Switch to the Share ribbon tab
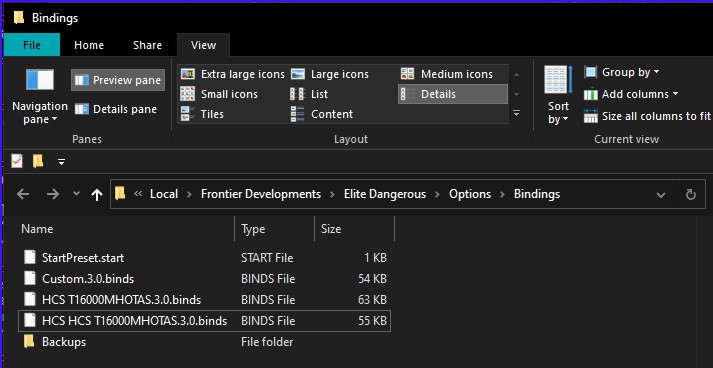 (x=147, y=45)
